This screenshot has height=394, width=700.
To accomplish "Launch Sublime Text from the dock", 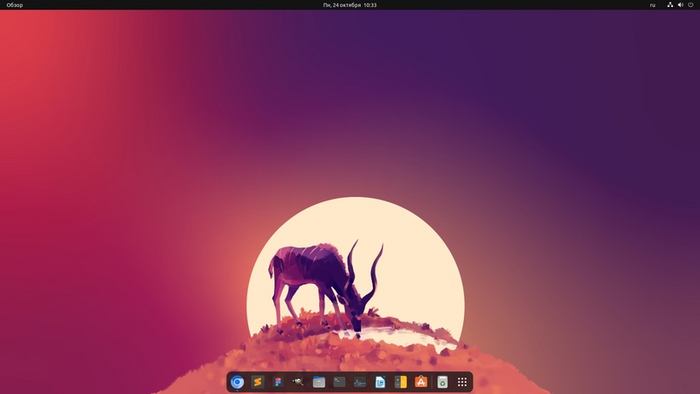I will pos(258,382).
